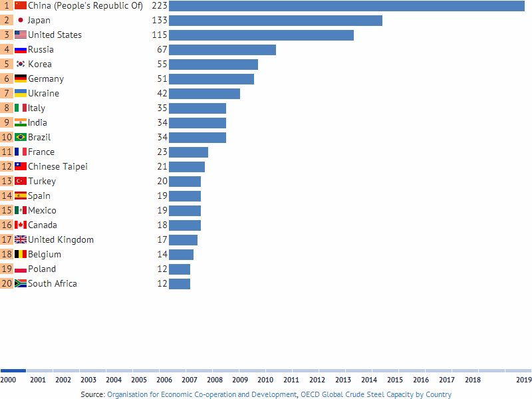Screen dimensions: 532x399
Task: Click the Russia bar showing 67
Action: coord(222,49)
